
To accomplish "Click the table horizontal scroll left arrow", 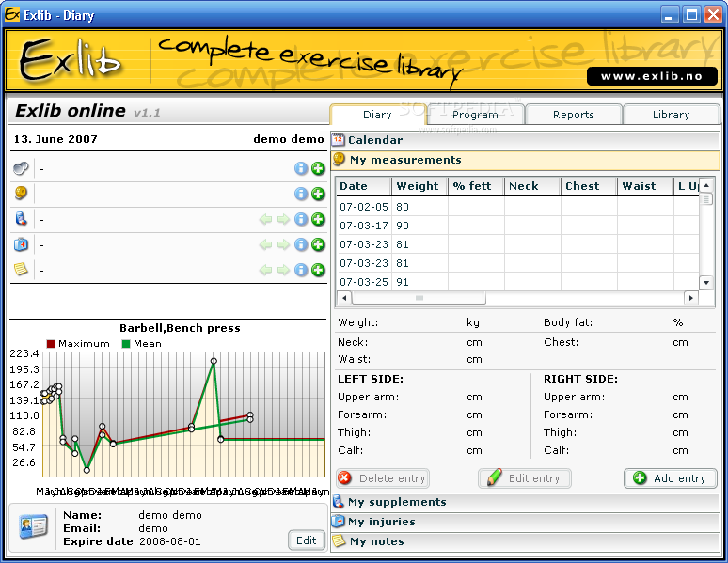I will tap(344, 298).
